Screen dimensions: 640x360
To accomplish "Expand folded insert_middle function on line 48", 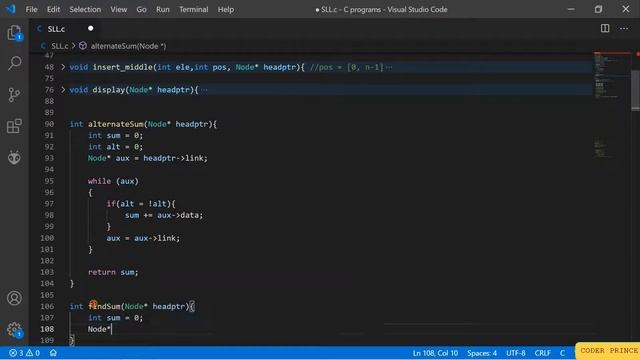I will click(x=63, y=67).
